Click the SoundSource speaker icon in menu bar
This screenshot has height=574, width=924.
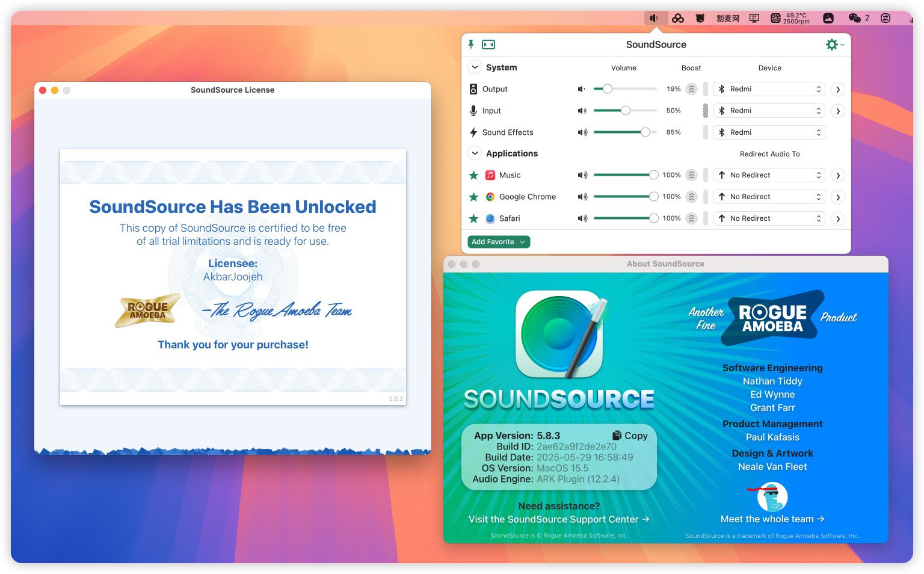point(655,18)
